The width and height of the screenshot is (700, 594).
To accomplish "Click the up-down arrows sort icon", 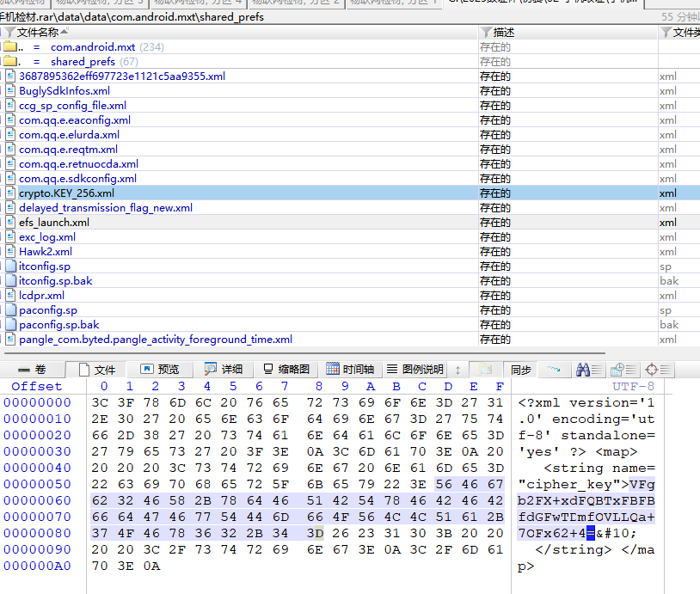I will click(x=457, y=370).
